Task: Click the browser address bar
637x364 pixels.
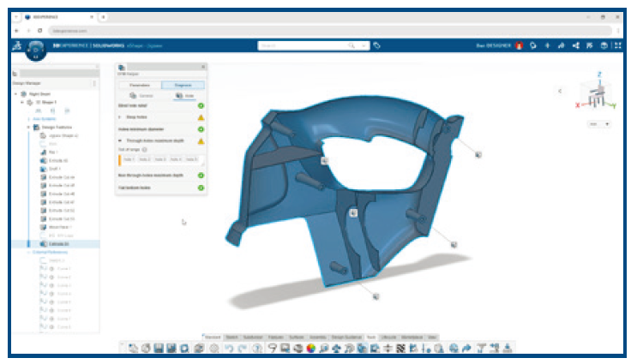Action: (x=330, y=31)
